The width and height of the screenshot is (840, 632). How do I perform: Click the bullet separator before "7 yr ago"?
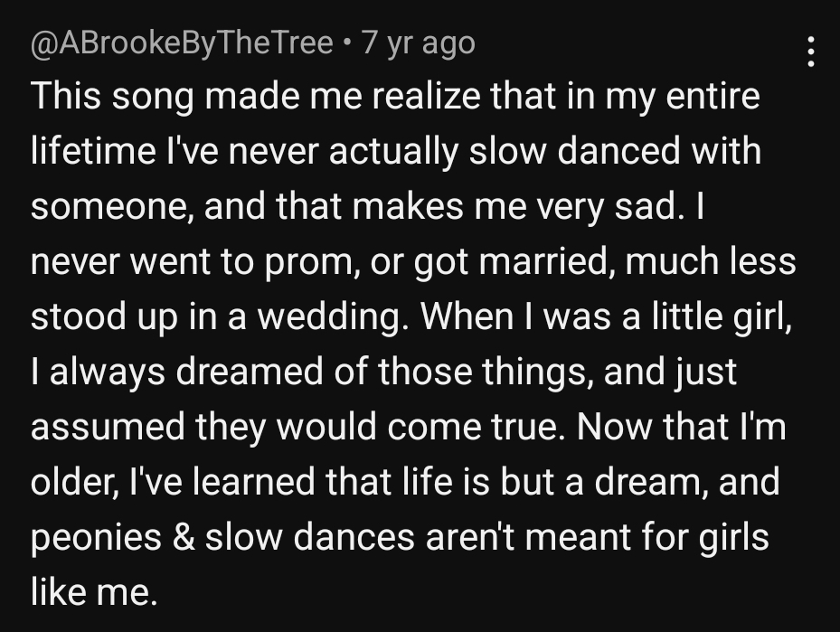click(x=347, y=43)
